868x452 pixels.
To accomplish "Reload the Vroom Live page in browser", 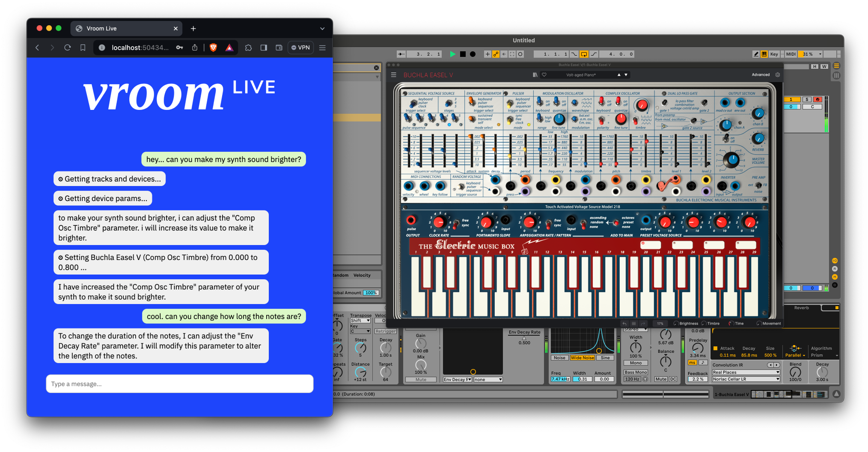I will point(68,47).
